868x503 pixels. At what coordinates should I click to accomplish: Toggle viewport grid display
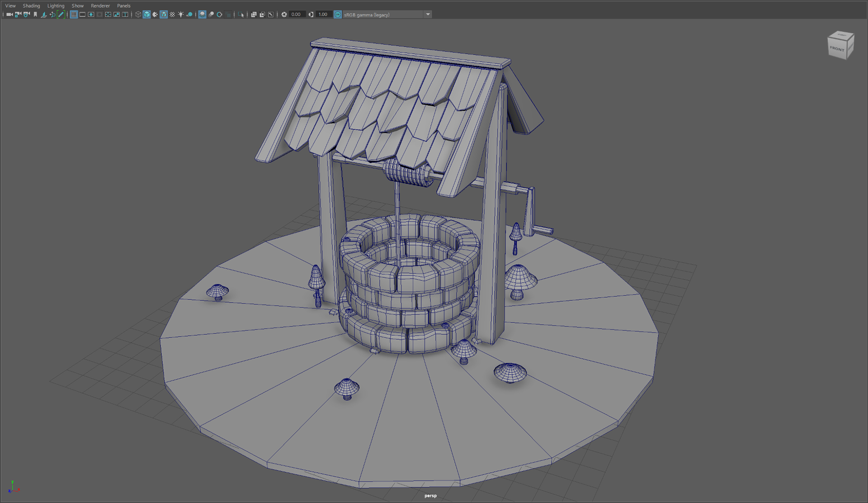point(74,14)
